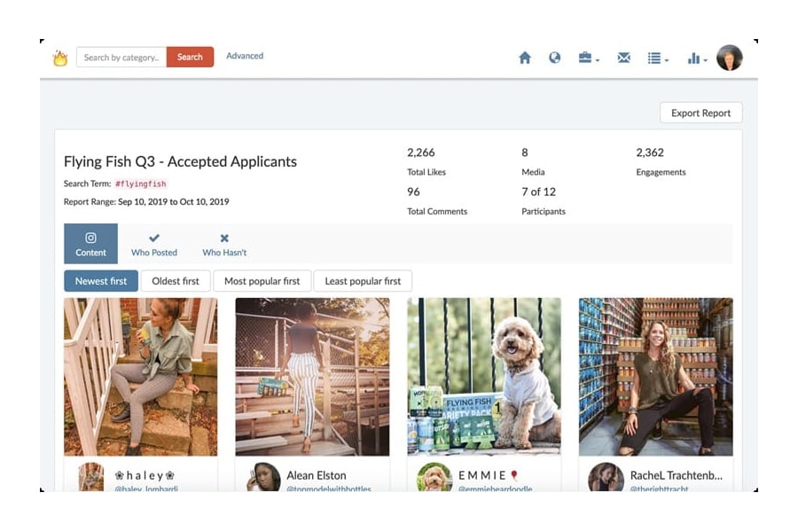Click the haley name text
Screen dimensions: 798x532
click(x=145, y=475)
